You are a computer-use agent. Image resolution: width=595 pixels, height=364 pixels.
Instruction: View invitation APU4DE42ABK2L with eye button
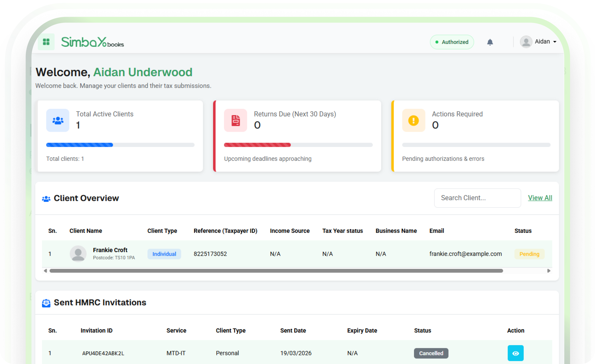click(x=515, y=353)
